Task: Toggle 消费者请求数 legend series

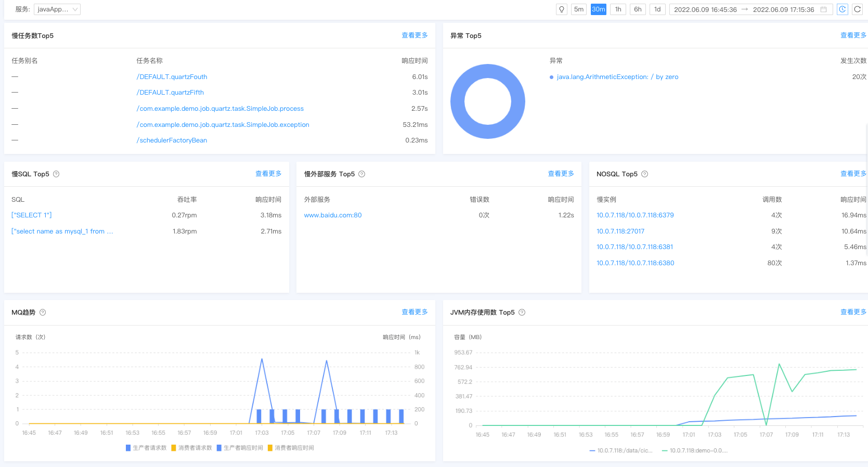Action: coord(191,448)
